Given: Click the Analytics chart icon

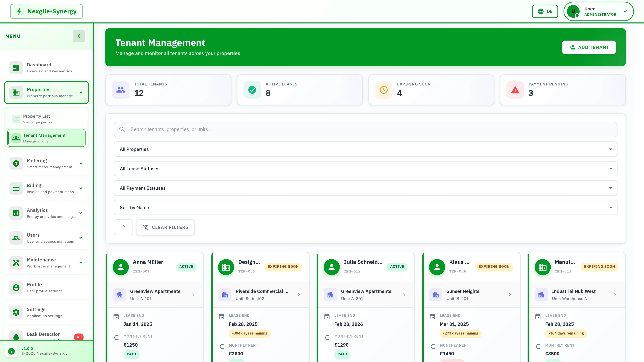Looking at the screenshot, I should click(x=16, y=213).
